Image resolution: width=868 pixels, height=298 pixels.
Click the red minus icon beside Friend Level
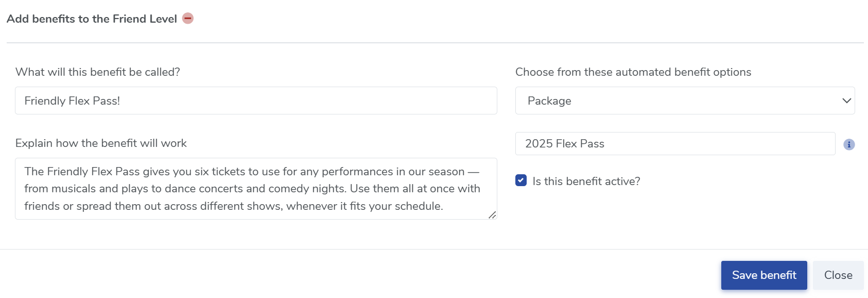188,19
